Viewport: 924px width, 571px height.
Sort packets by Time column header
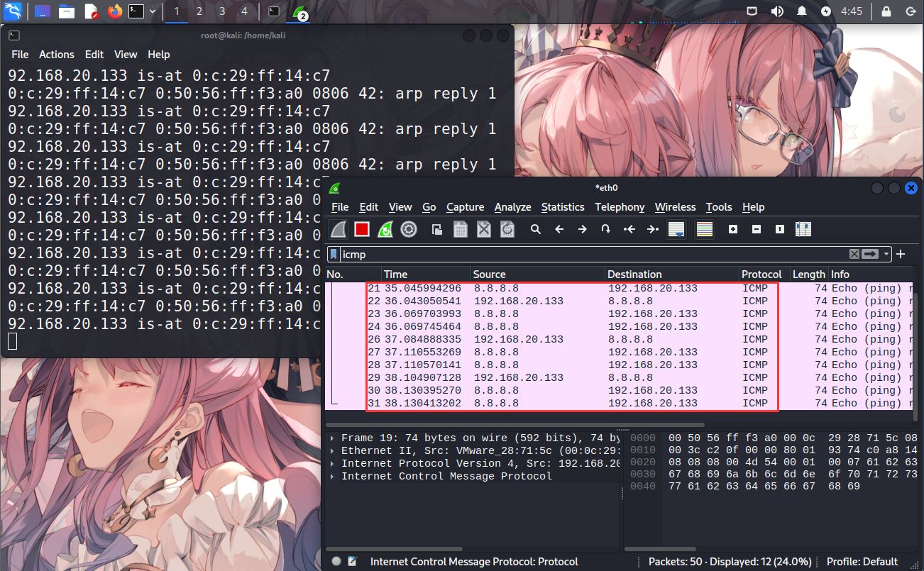[426, 275]
